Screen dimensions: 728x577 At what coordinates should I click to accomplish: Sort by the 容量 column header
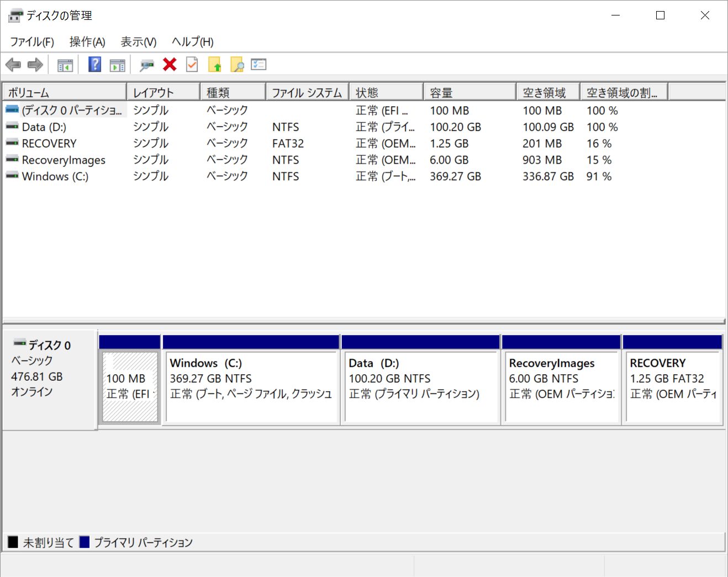(470, 92)
